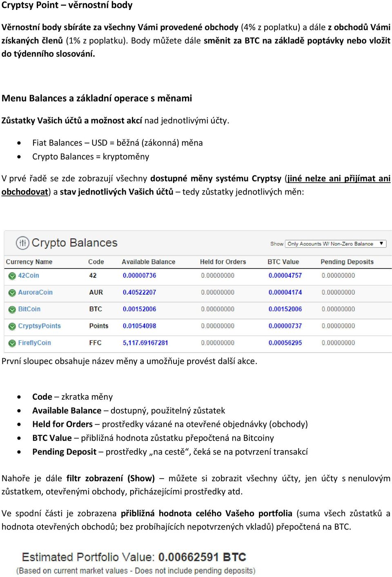
Task: Click the green check icon beside BitCoin
Action: click(x=12, y=309)
